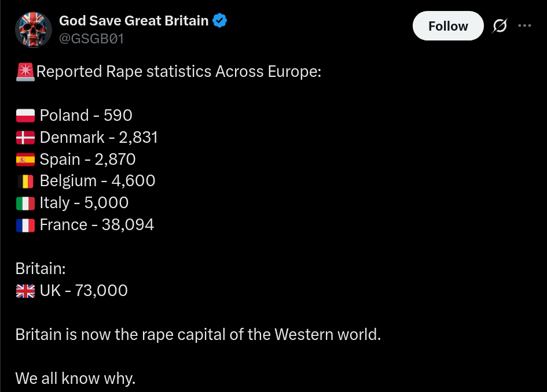The width and height of the screenshot is (547, 392).
Task: Click the UK flag emoji
Action: tap(25, 291)
